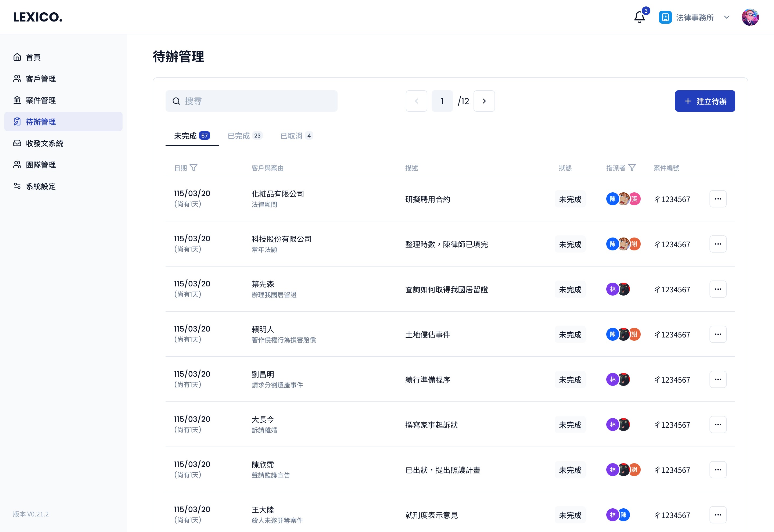774x532 pixels.
Task: Open more options for 化粧品有限公司 row
Action: click(x=718, y=199)
